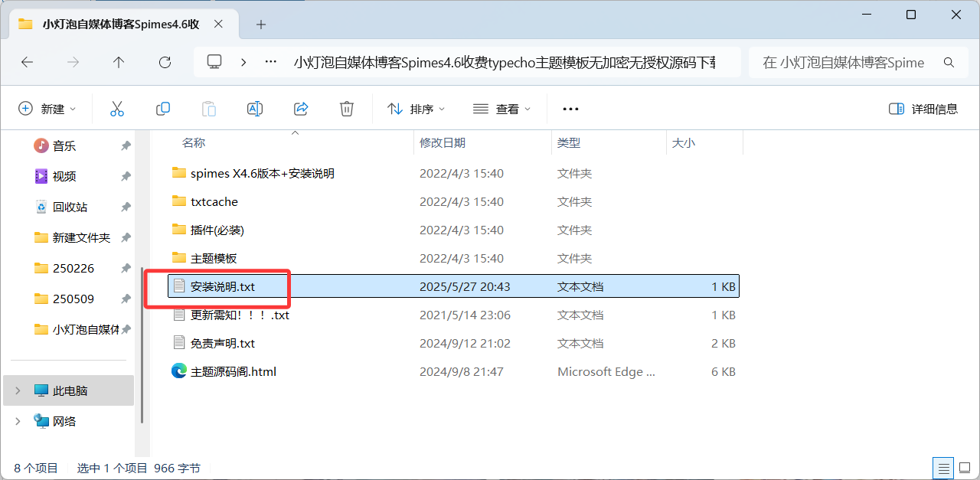Add a new tab with plus button
The width and height of the screenshot is (980, 480).
(x=261, y=24)
